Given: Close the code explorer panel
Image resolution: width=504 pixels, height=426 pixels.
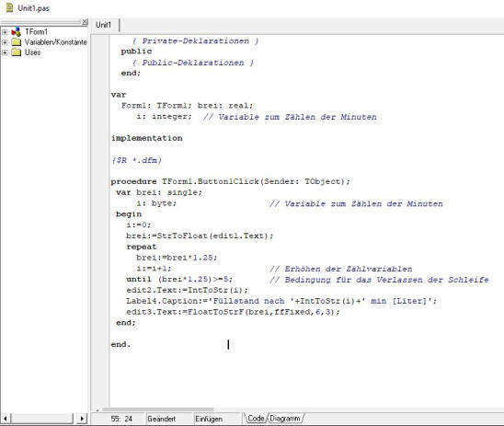Looking at the screenshot, I should coord(85,21).
